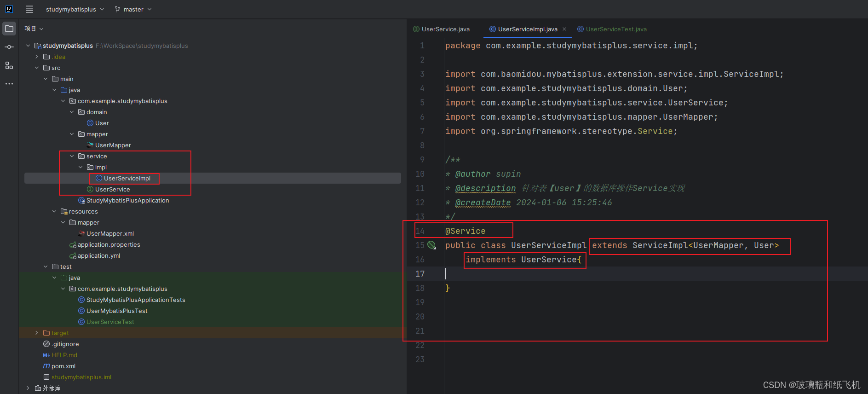Click the application.yml spring icon
This screenshot has width=868, height=394.
(x=73, y=256)
